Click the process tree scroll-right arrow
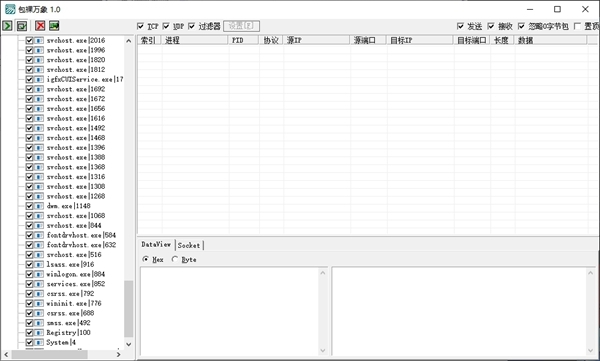Viewport: 600px width, 361px height. 118,354
